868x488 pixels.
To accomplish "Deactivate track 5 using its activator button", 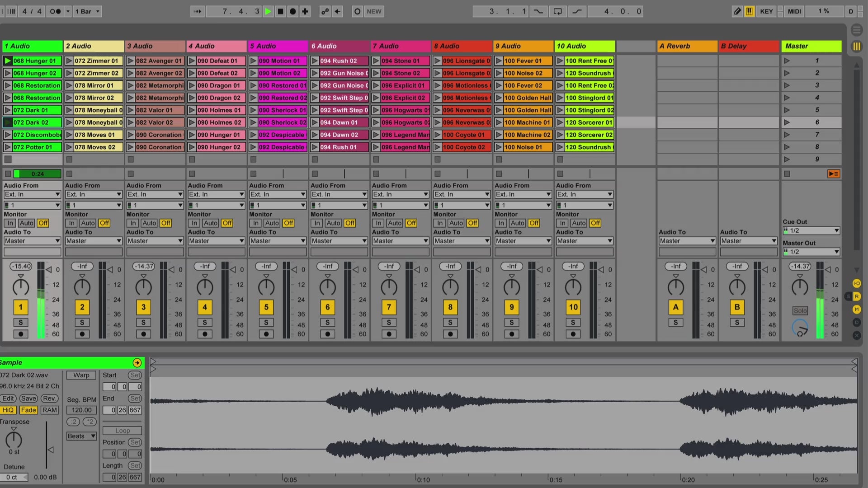I will [266, 307].
